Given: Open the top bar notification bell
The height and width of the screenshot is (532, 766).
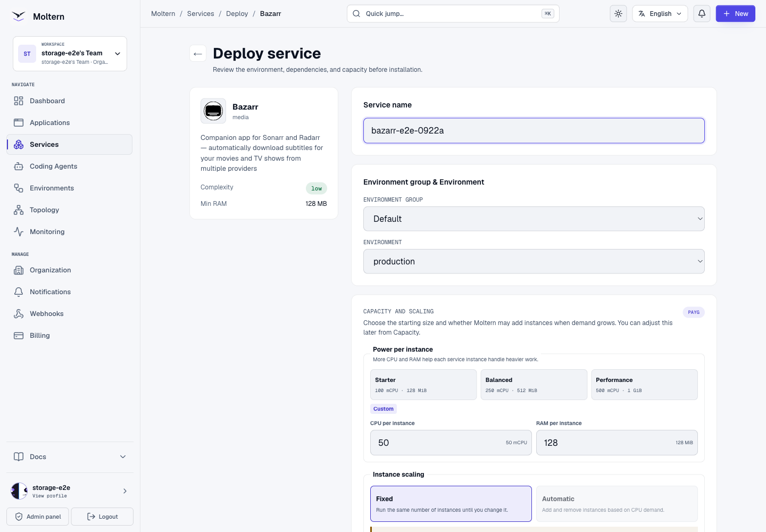Looking at the screenshot, I should (702, 14).
